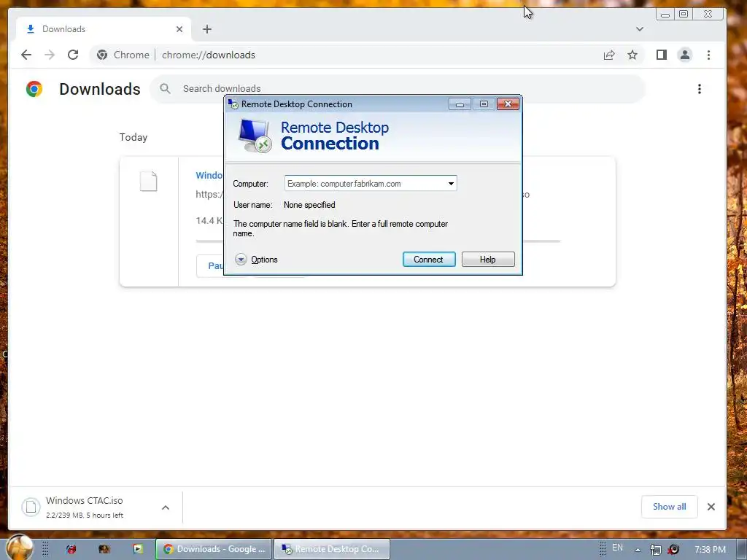
Task: Click the file icon in the download card
Action: pyautogui.click(x=148, y=181)
